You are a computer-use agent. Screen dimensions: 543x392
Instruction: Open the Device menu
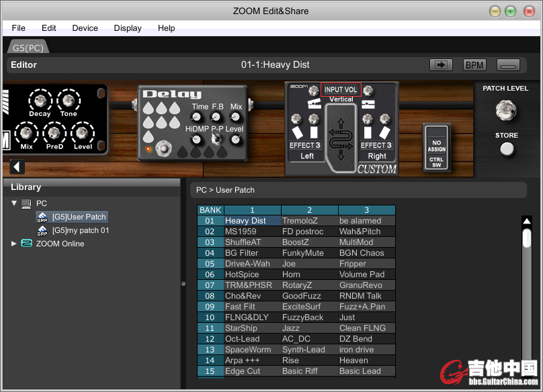(x=85, y=28)
